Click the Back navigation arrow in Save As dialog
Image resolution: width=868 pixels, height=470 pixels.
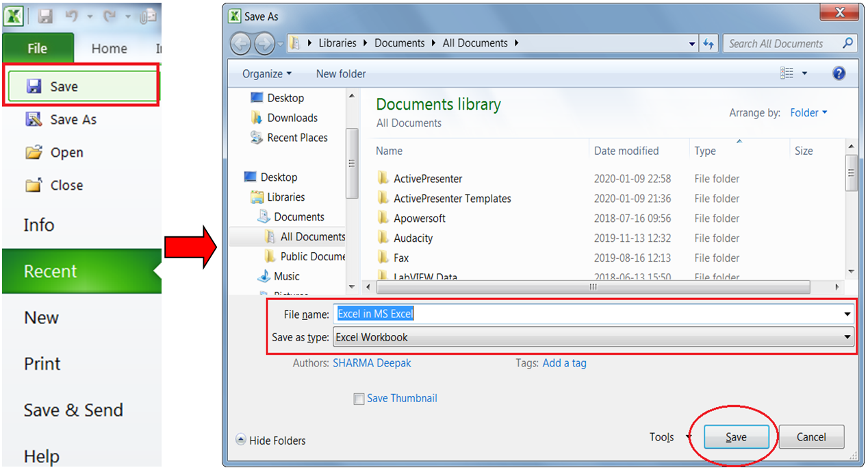(x=241, y=43)
